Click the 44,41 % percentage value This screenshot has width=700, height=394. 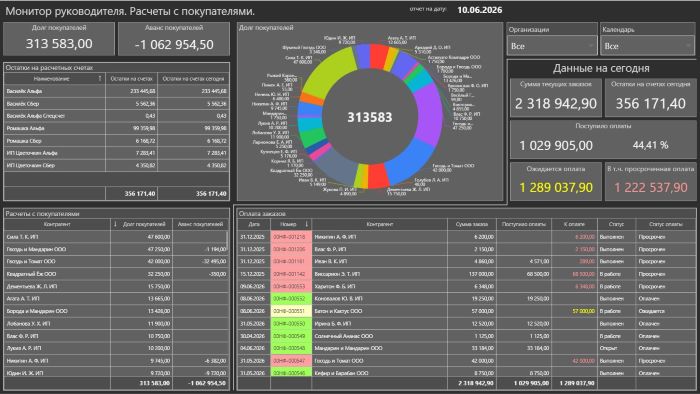650,145
